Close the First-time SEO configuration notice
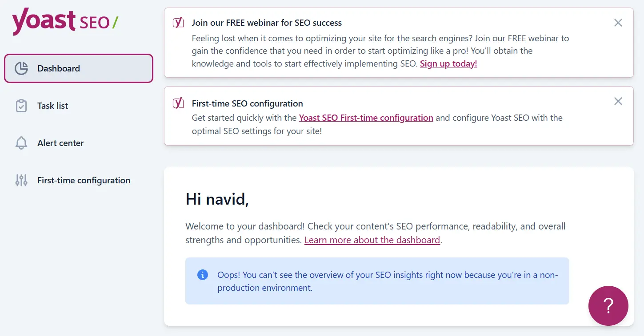The width and height of the screenshot is (644, 336). coord(618,101)
